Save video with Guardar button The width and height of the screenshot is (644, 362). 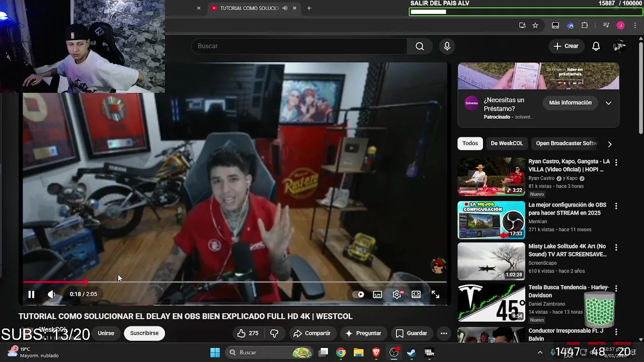click(412, 333)
